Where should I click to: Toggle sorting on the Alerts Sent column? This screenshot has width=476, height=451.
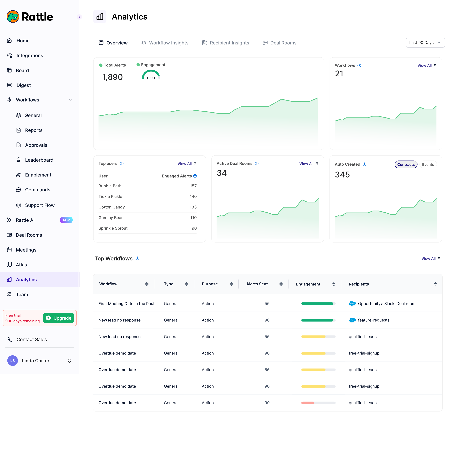point(281,284)
